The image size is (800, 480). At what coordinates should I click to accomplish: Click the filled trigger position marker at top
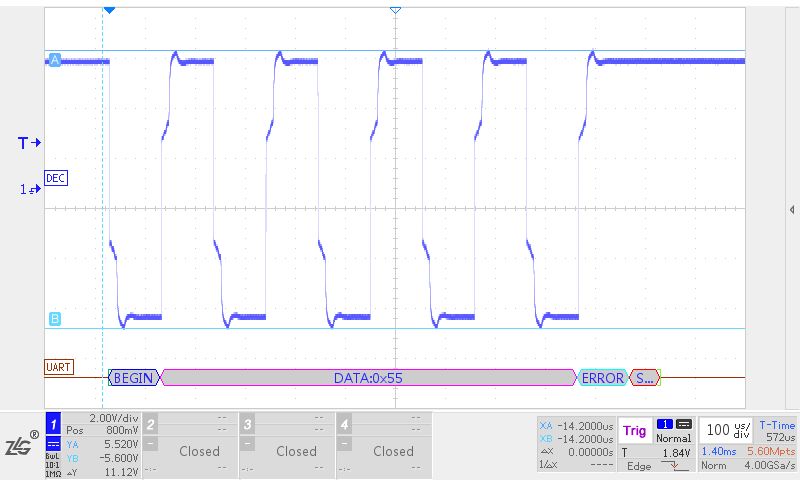click(109, 9)
